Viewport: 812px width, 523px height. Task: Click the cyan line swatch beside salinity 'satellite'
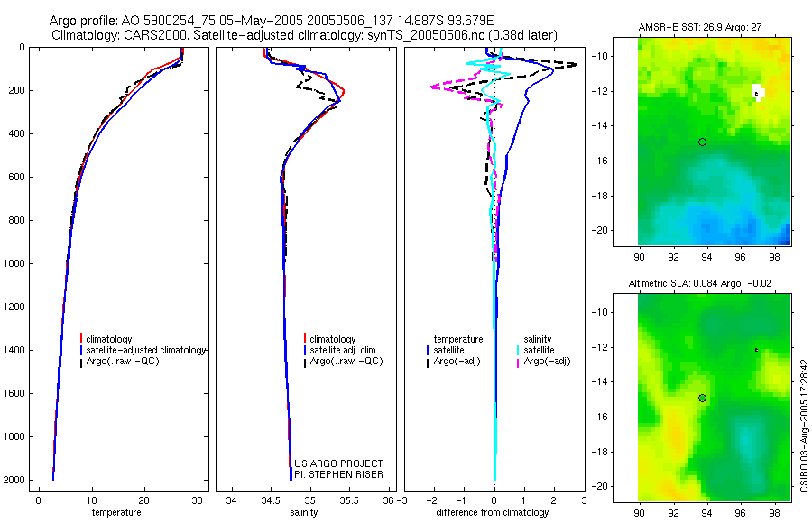[x=517, y=351]
